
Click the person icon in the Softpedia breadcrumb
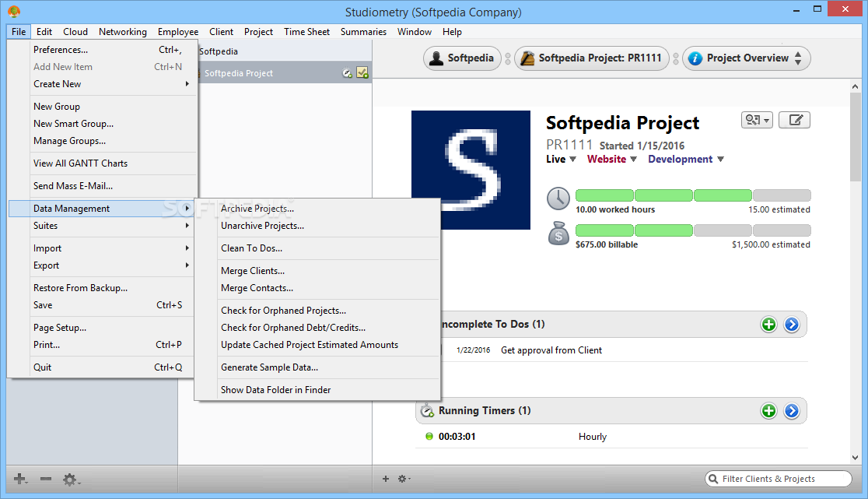click(436, 58)
